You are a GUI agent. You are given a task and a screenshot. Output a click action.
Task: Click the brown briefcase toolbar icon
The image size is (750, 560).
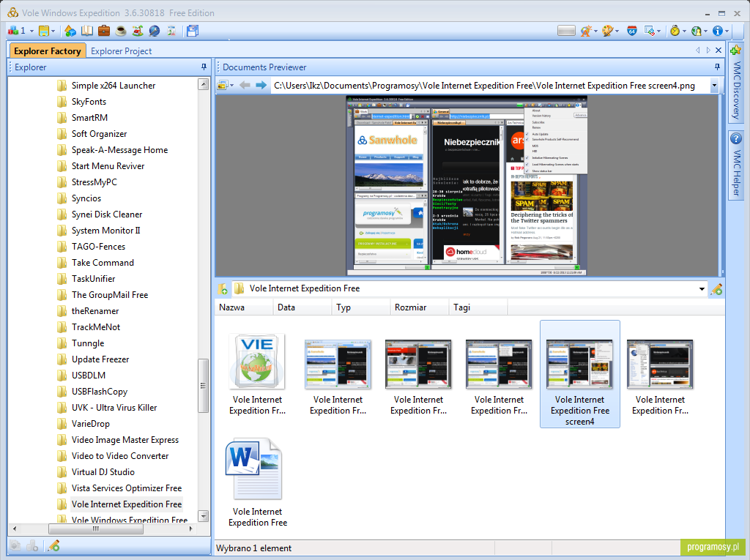tap(104, 31)
